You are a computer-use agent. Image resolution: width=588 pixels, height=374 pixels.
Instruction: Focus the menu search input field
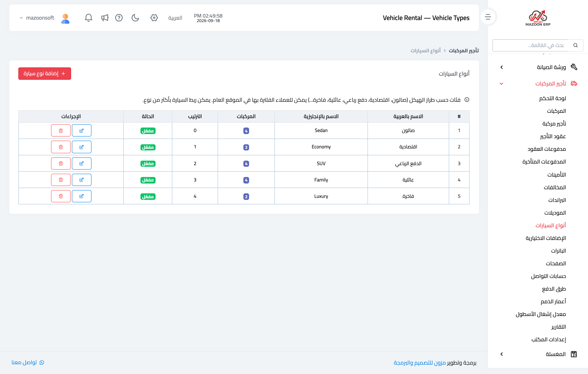[530, 45]
